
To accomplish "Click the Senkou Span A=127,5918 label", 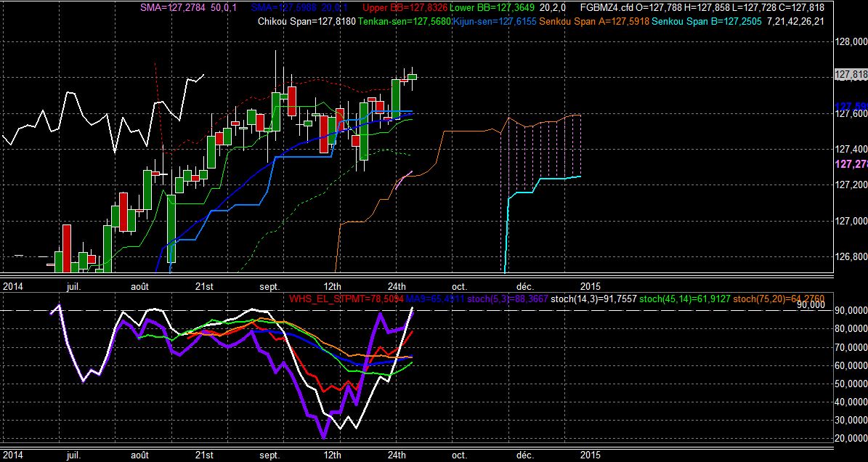I will 595,22.
